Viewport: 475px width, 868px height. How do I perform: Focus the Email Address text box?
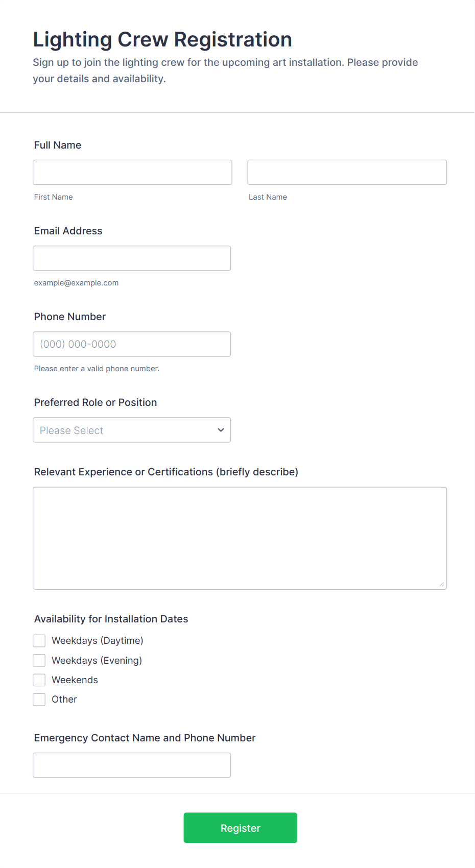click(132, 258)
